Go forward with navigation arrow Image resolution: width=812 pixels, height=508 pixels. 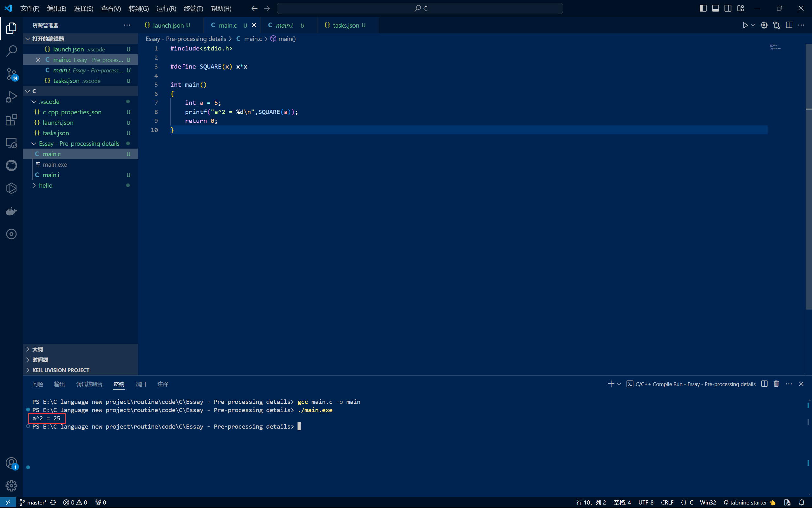pyautogui.click(x=267, y=8)
